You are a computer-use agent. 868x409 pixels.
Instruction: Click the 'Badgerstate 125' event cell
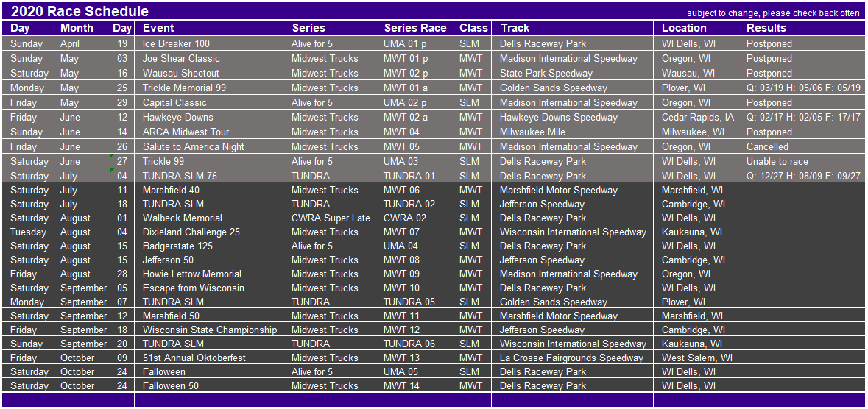click(208, 246)
